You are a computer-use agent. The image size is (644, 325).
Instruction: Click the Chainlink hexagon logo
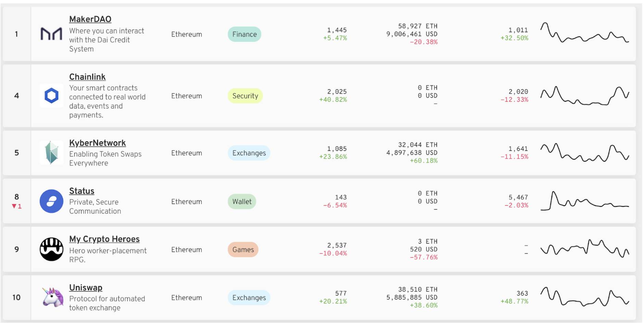point(51,95)
